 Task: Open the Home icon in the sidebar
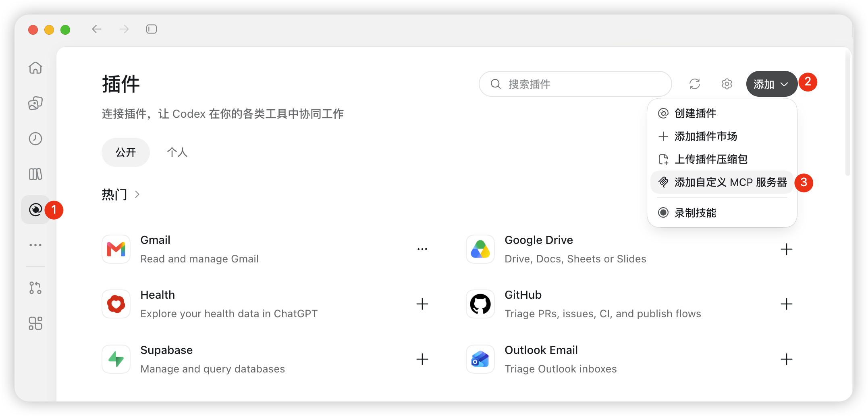(x=35, y=68)
